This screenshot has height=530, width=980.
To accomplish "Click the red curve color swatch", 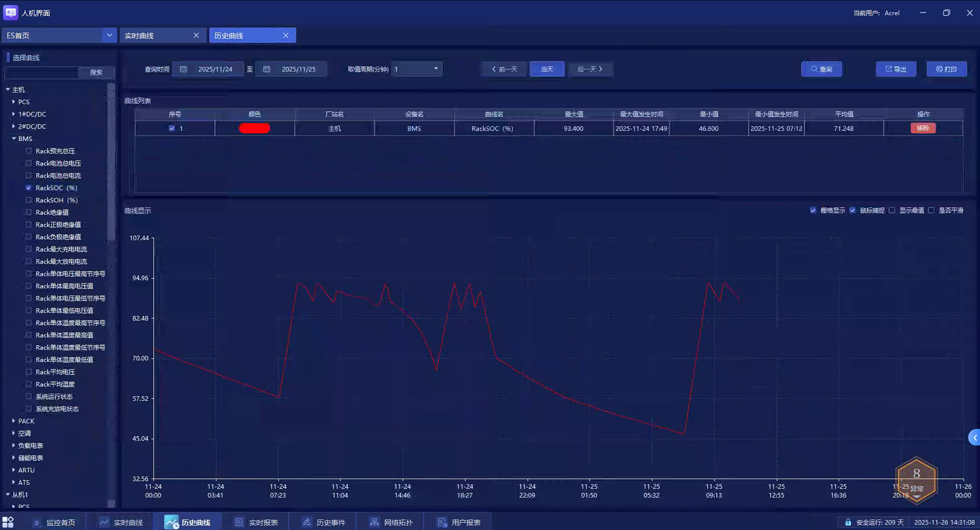I will click(254, 128).
